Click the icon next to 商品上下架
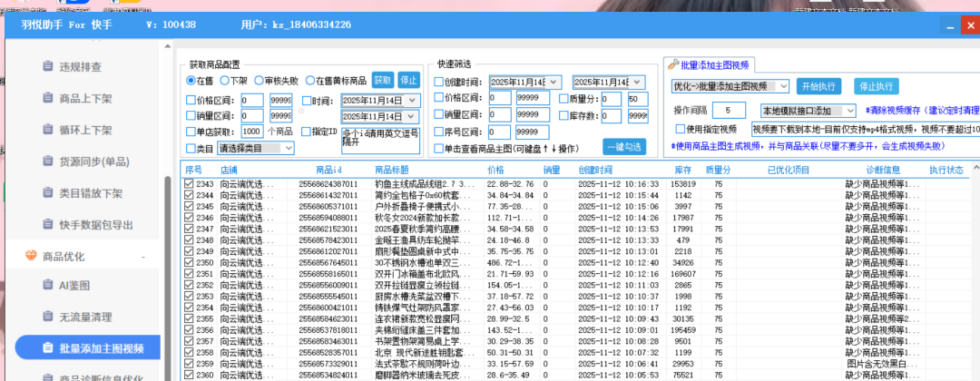Screen dimensions: 980x381 pyautogui.click(x=47, y=98)
